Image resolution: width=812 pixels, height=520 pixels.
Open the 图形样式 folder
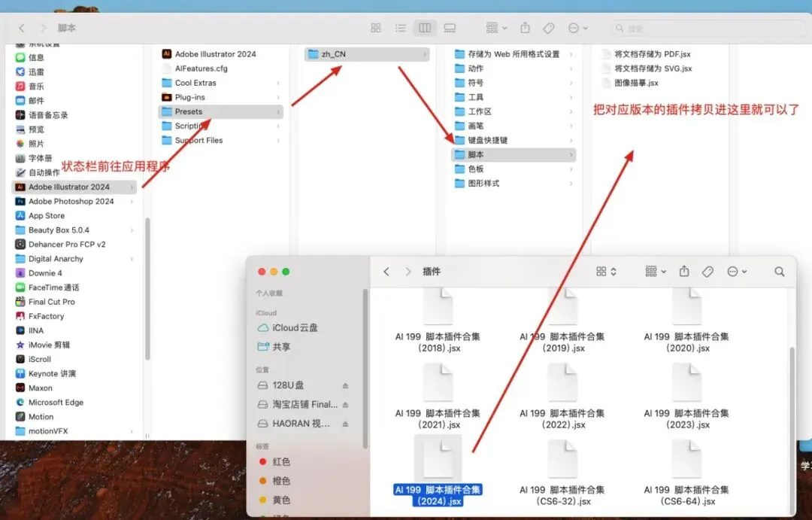click(514, 183)
